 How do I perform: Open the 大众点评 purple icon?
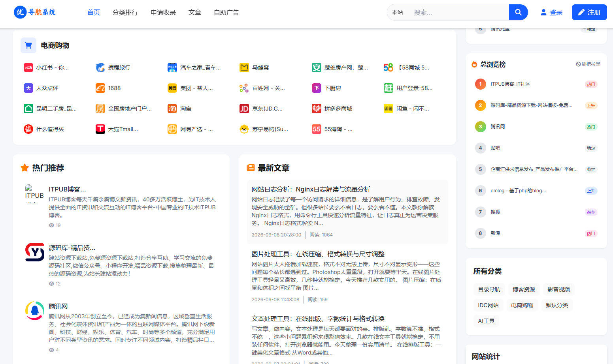point(28,88)
